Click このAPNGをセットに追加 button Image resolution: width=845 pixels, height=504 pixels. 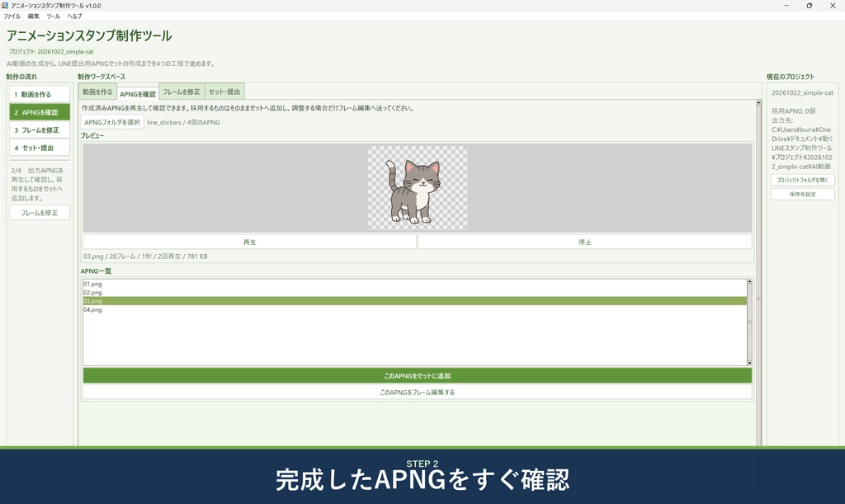pos(417,376)
